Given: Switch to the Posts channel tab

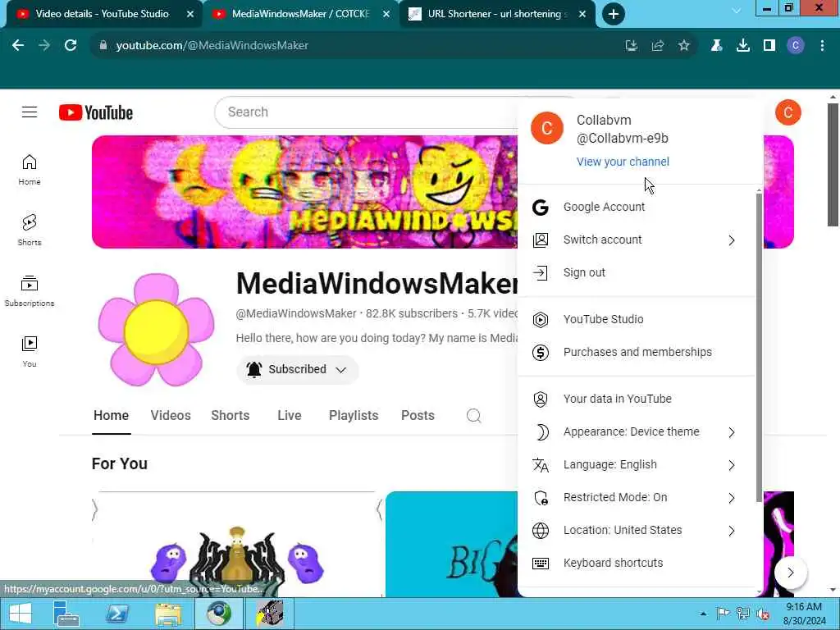Looking at the screenshot, I should 418,416.
